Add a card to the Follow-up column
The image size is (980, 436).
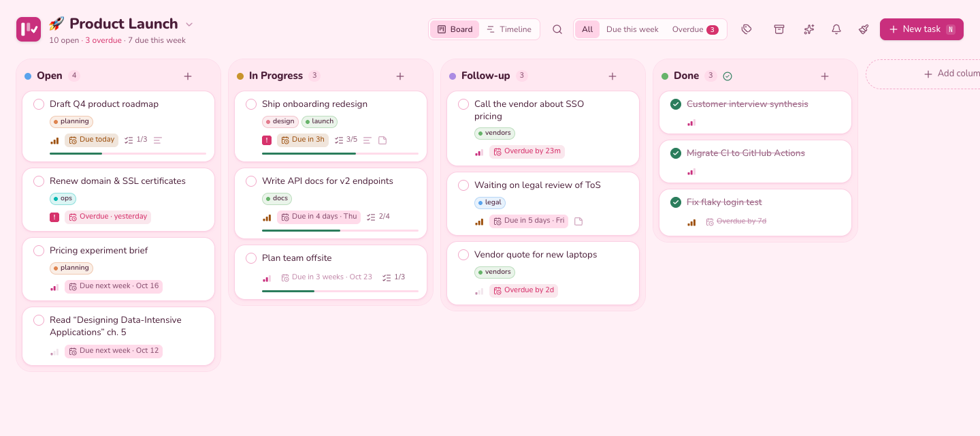point(612,76)
